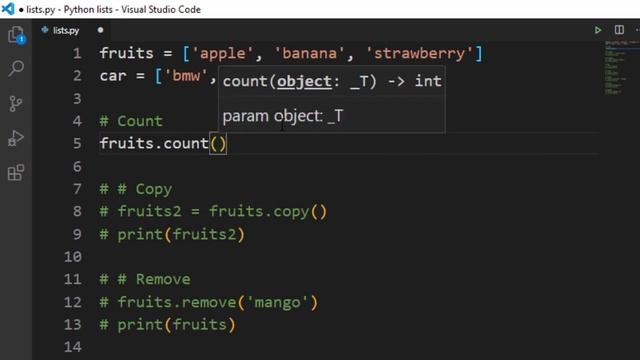Click the count(object: _T) signature tooltip

[332, 81]
